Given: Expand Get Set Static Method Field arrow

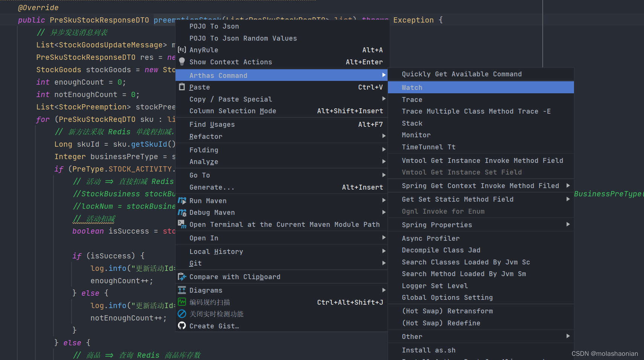Looking at the screenshot, I should (568, 199).
